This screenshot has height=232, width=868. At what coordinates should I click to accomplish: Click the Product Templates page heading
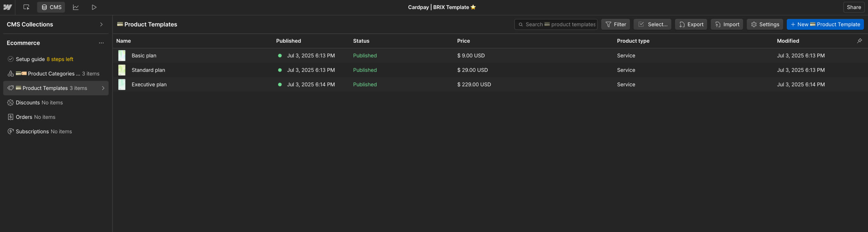pos(147,24)
